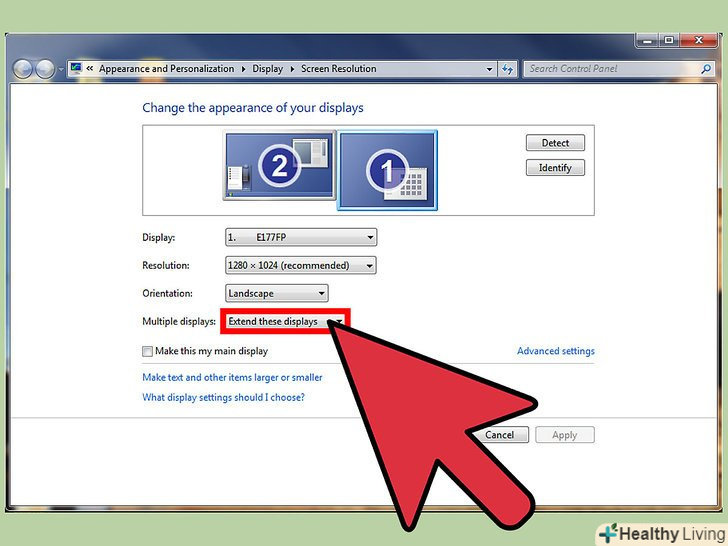Viewport: 728px width, 546px height.
Task: Click into the Search Control Panel field
Action: (612, 69)
